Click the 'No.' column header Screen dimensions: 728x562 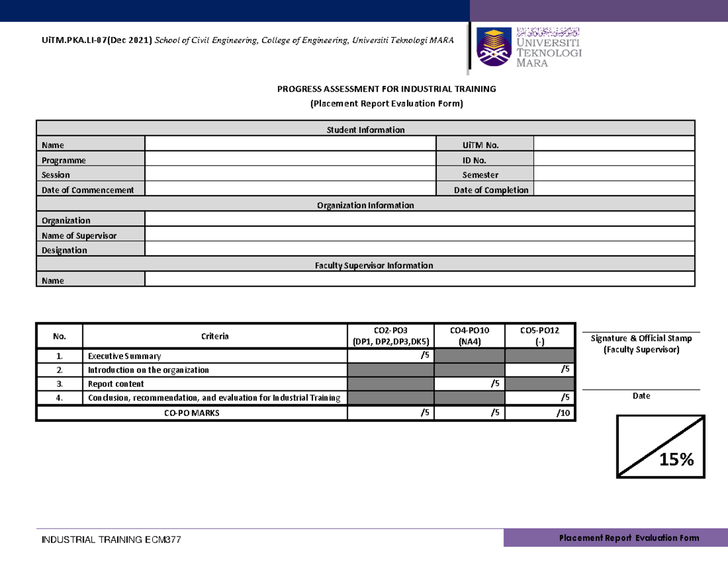59,336
